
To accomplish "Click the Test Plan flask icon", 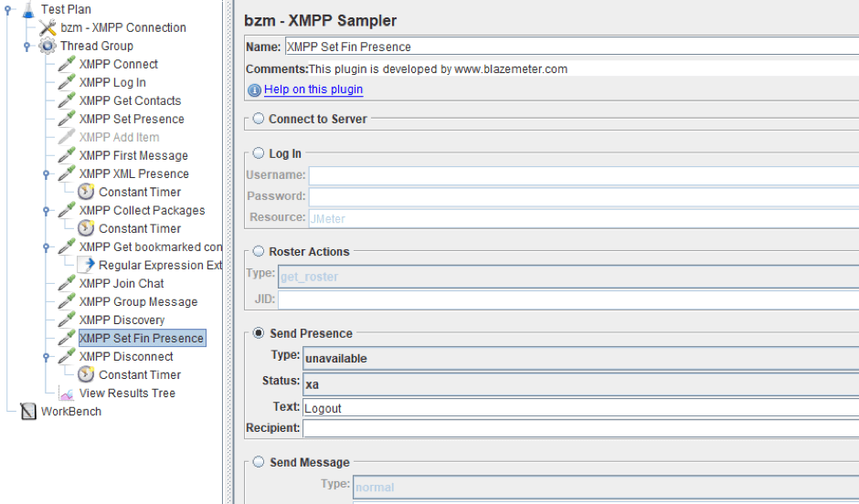I will pyautogui.click(x=28, y=9).
